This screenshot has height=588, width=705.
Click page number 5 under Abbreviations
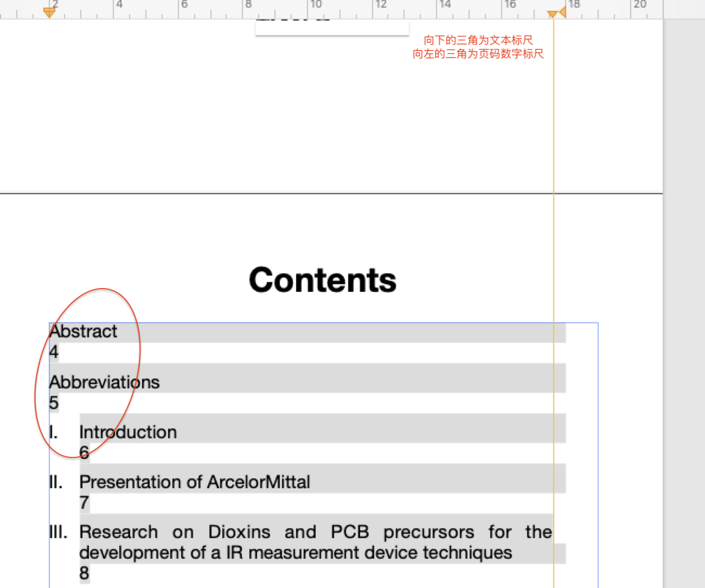click(54, 403)
